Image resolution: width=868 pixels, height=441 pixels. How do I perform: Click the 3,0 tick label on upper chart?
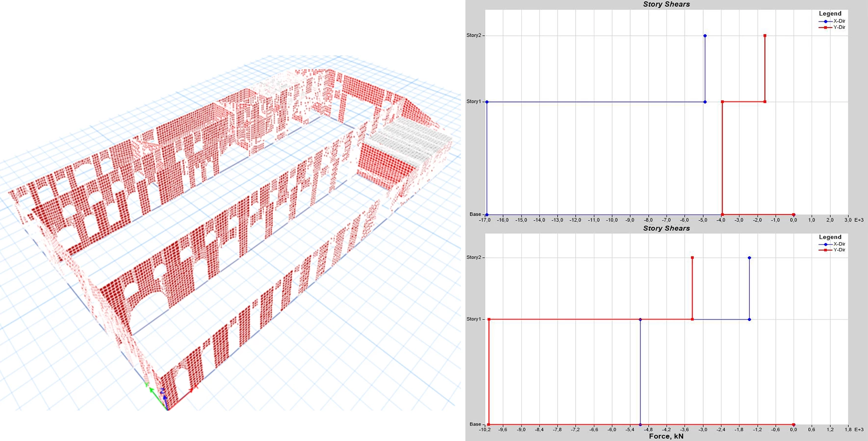pos(848,220)
